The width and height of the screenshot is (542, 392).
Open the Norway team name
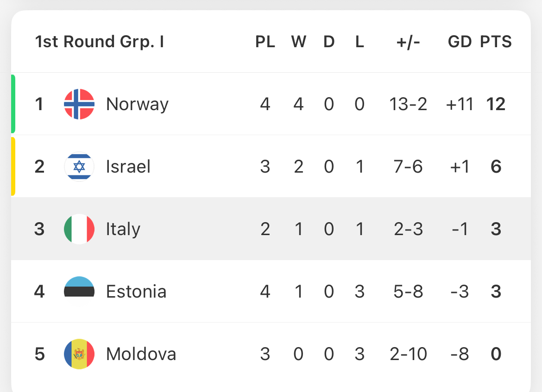(x=137, y=104)
